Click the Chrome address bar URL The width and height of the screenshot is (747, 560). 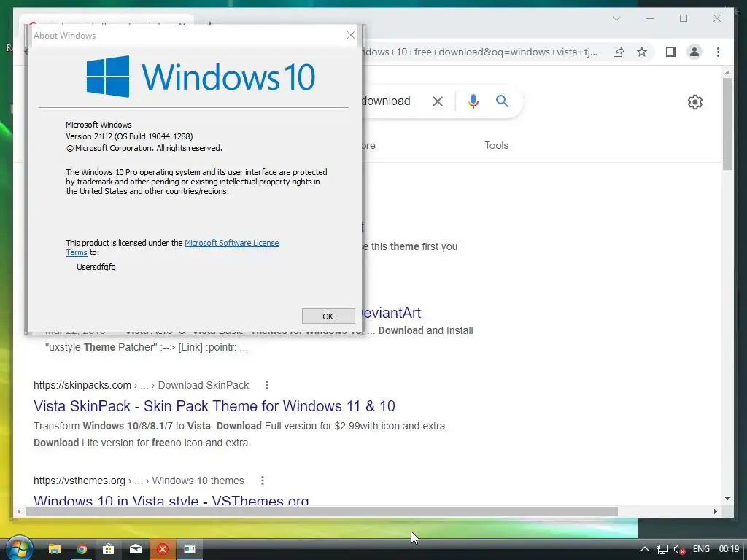pyautogui.click(x=480, y=52)
